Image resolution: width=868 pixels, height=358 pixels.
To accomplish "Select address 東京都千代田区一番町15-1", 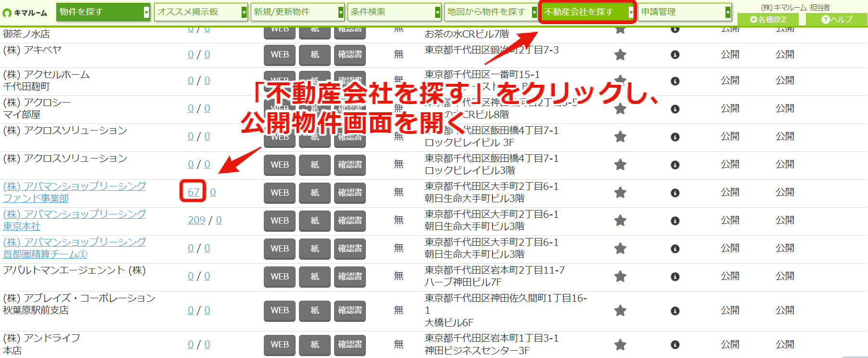I will click(x=482, y=75).
